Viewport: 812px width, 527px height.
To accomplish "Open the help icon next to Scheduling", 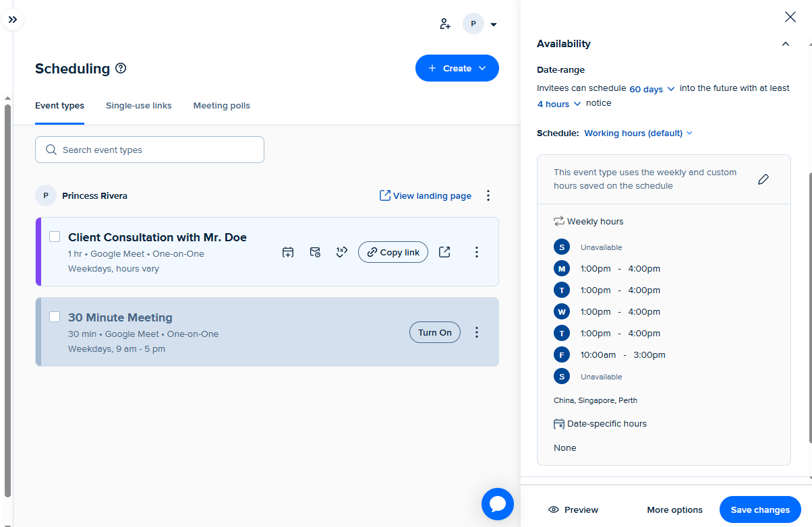I will pyautogui.click(x=121, y=69).
